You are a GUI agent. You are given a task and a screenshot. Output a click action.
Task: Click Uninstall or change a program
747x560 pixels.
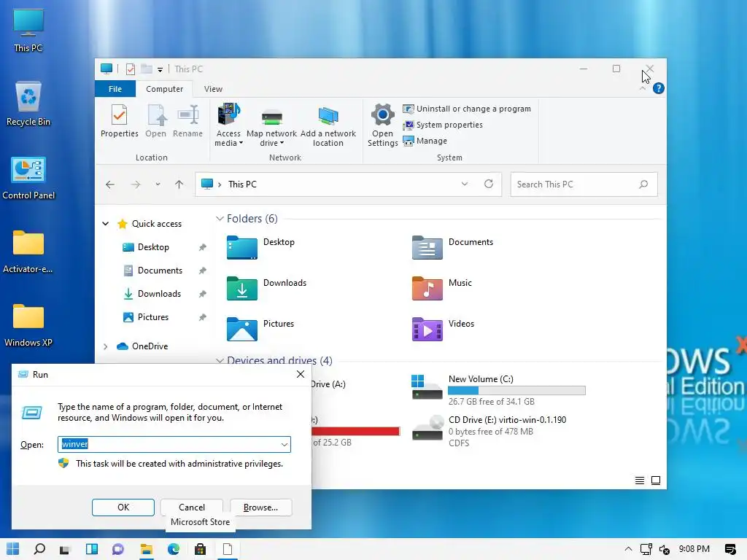pyautogui.click(x=467, y=109)
